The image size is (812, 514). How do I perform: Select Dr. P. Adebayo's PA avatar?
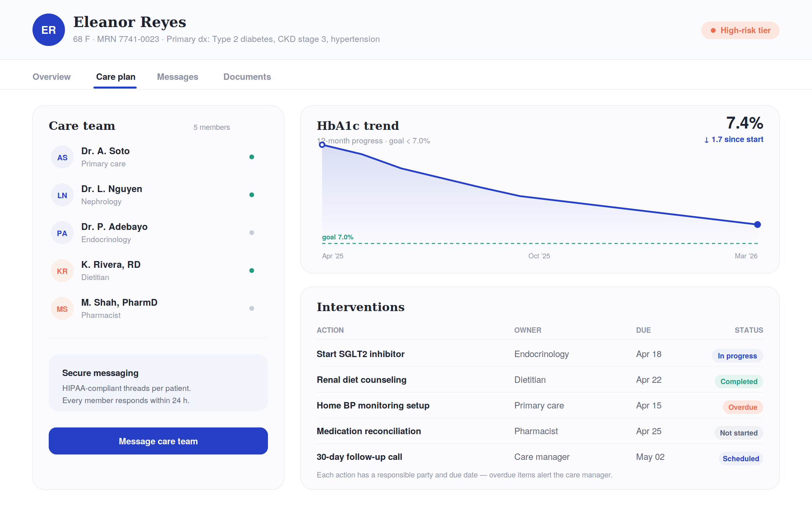[x=62, y=233]
